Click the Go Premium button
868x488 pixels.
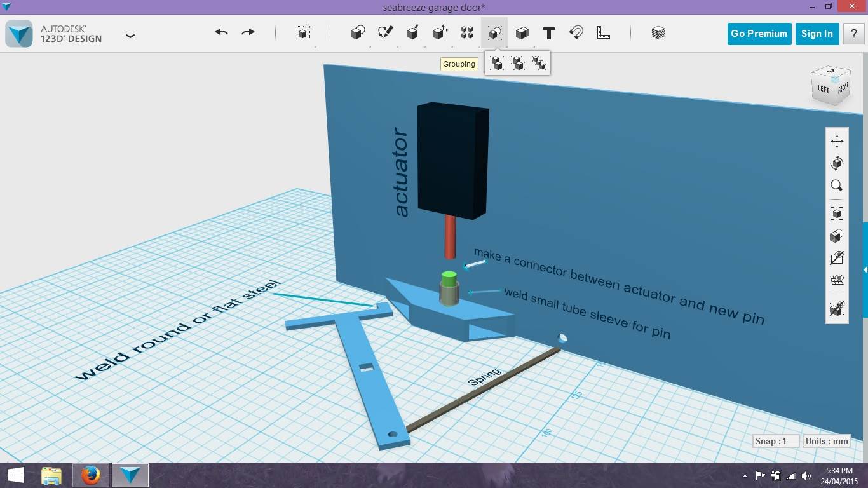tap(759, 34)
